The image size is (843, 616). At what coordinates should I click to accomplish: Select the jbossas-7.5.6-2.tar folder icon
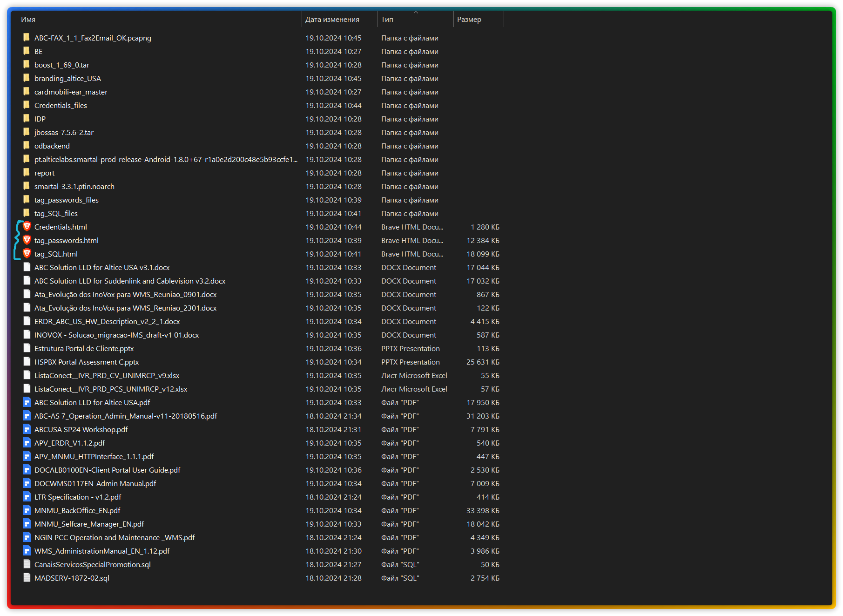click(27, 132)
